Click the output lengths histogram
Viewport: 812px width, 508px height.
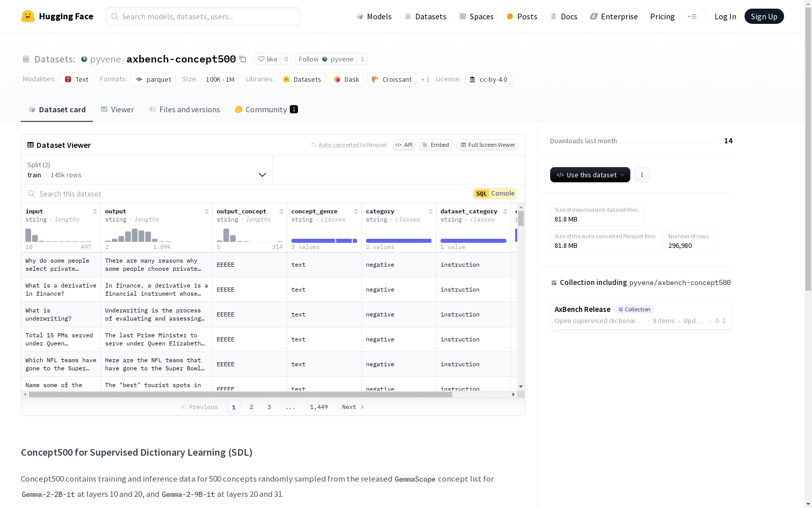point(138,235)
